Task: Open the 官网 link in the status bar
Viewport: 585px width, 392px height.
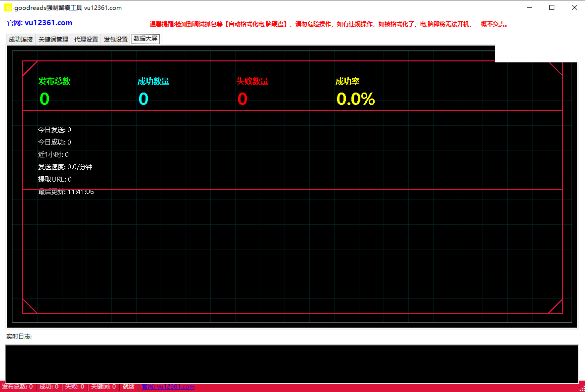Action: [168, 387]
